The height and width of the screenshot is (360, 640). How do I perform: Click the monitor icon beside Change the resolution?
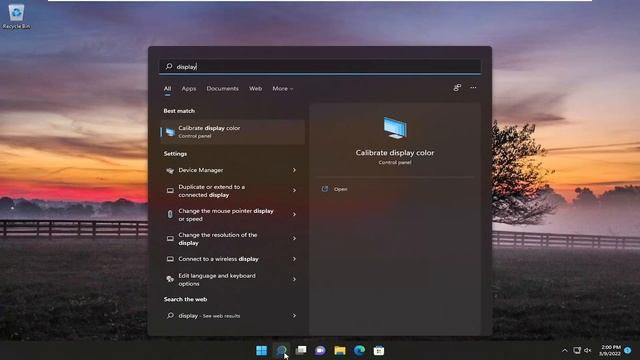[170, 239]
